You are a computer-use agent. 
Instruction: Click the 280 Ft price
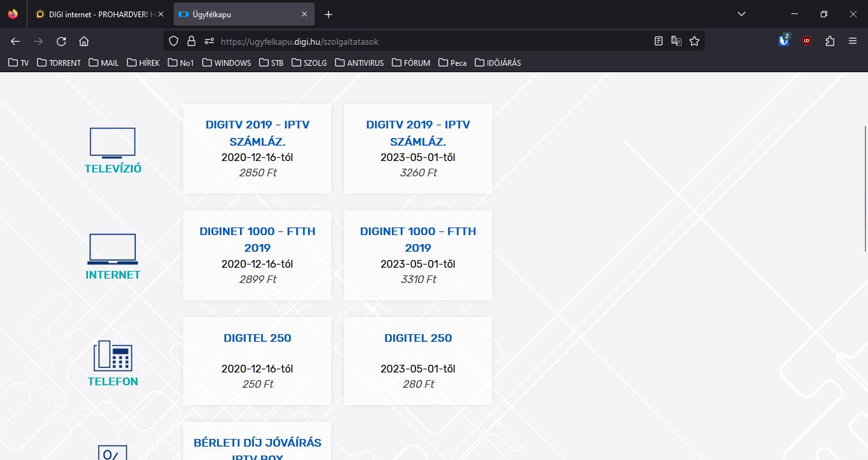pyautogui.click(x=418, y=384)
